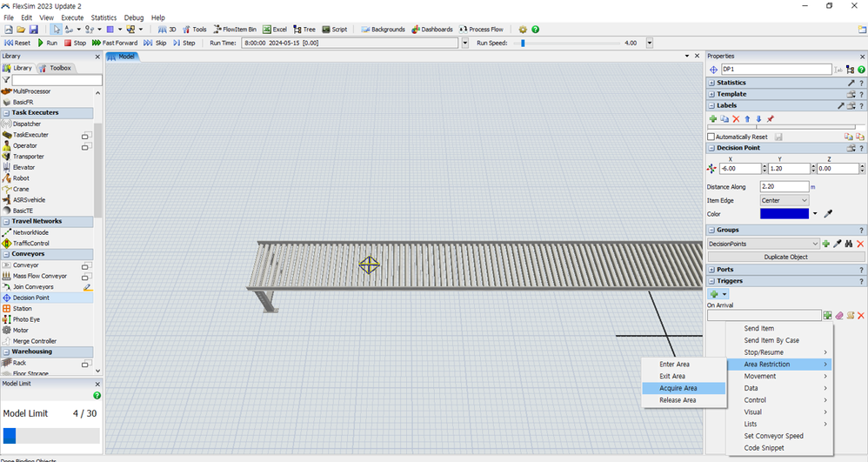868x462 pixels.
Task: Click the library search filter field
Action: pyautogui.click(x=57, y=80)
